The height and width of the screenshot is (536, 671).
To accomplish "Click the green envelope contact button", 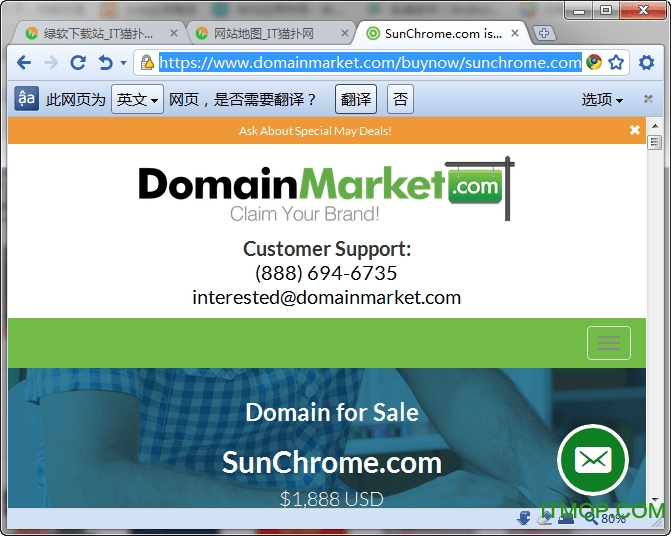I will (x=593, y=460).
